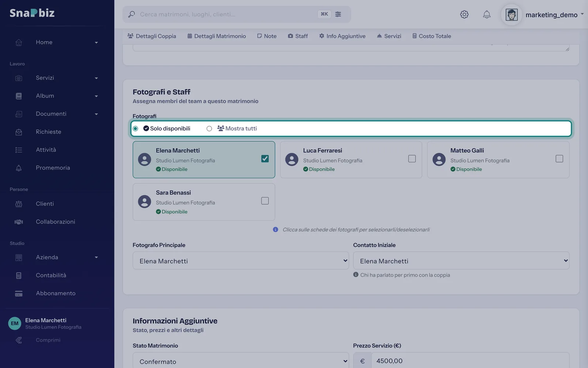This screenshot has height=368, width=588.
Task: Click the search magnifier icon
Action: tap(131, 14)
